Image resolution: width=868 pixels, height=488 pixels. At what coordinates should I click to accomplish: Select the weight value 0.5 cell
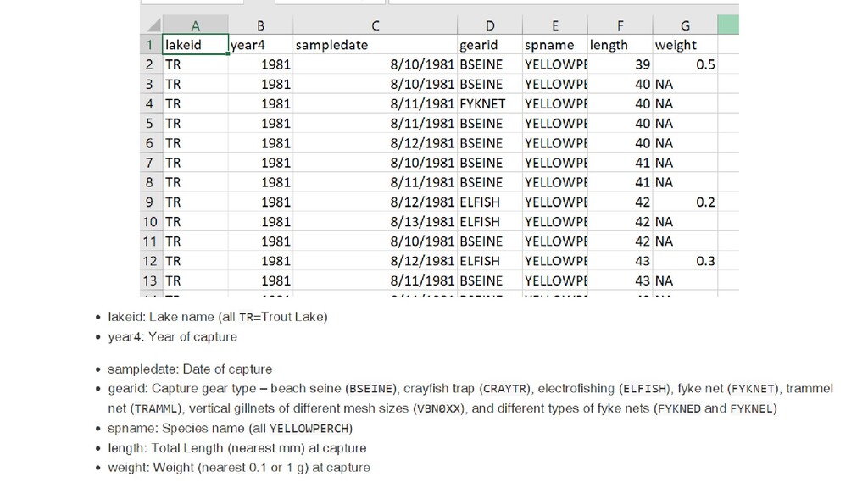coord(685,64)
